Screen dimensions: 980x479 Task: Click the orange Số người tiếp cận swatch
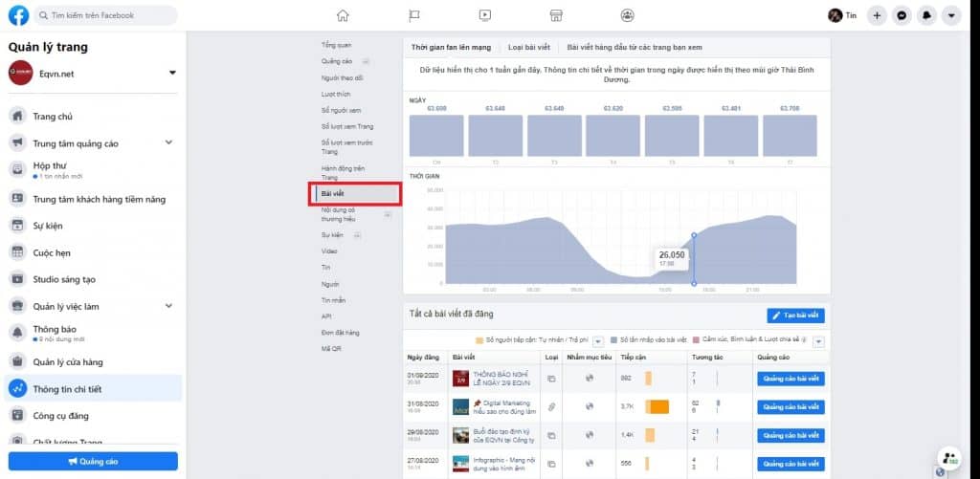tap(479, 340)
